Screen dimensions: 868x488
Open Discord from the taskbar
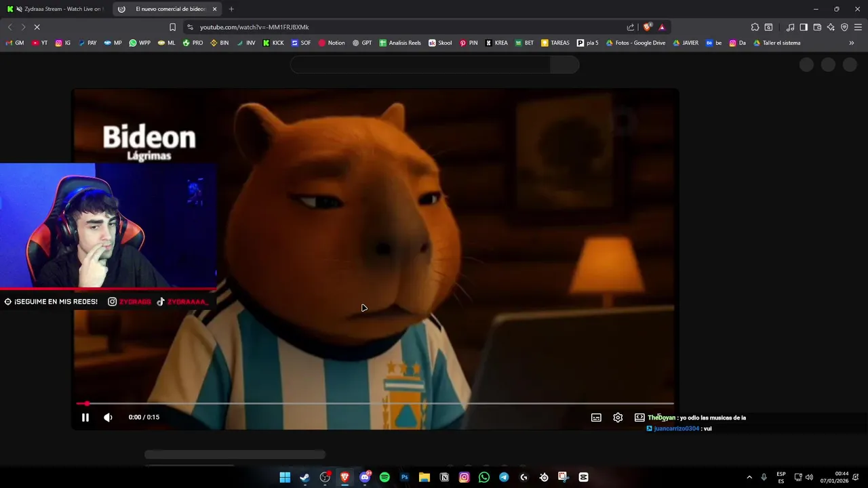365,477
